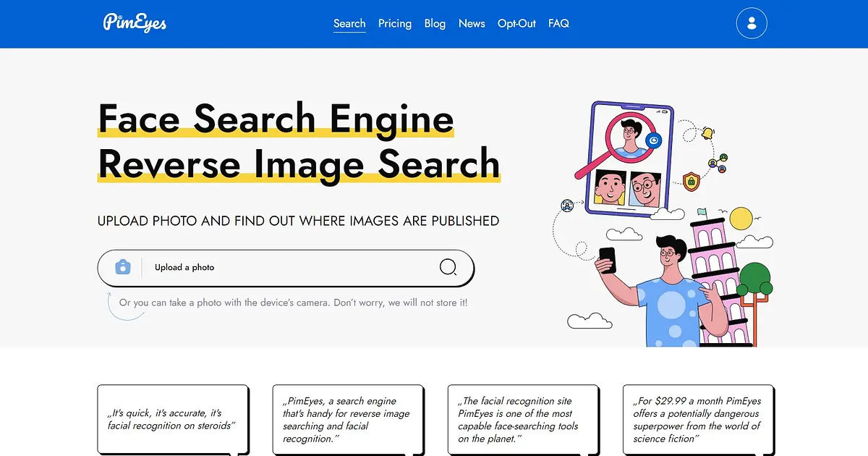
Task: Go to the Blog page
Action: (x=435, y=23)
